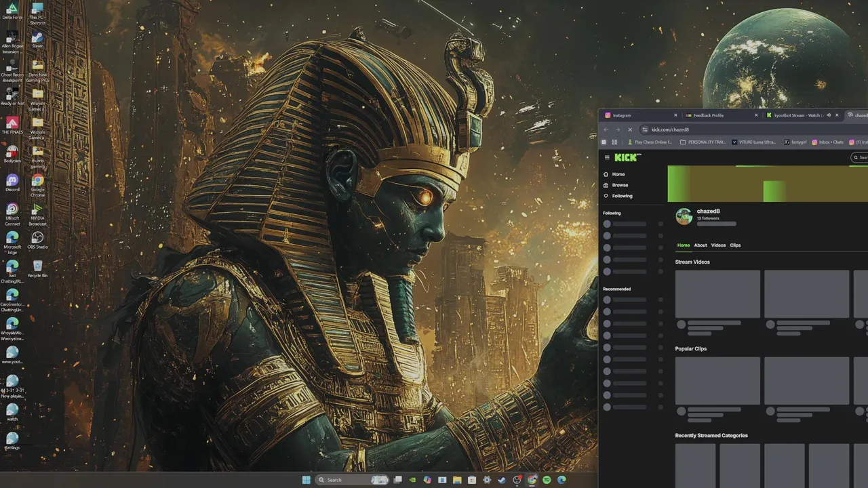Open Browse in the Kick sidebar
Image resolution: width=868 pixels, height=488 pixels.
[x=616, y=185]
